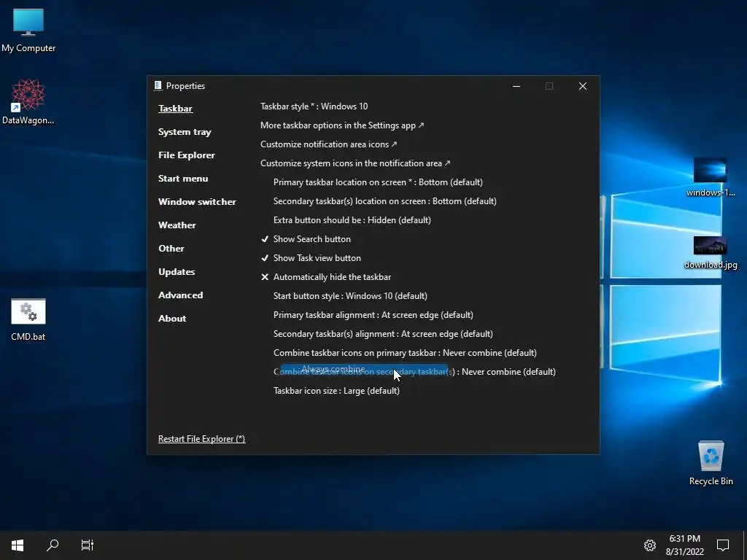Open the Other section
Screen dimensions: 747x560
click(171, 249)
